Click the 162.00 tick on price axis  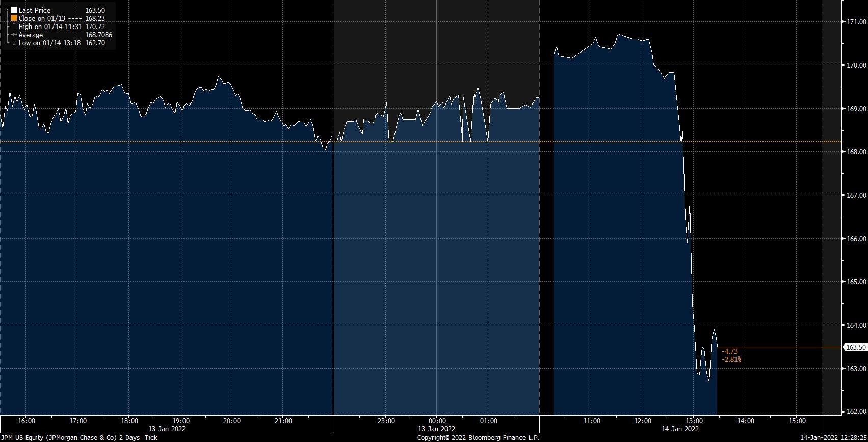(x=856, y=412)
